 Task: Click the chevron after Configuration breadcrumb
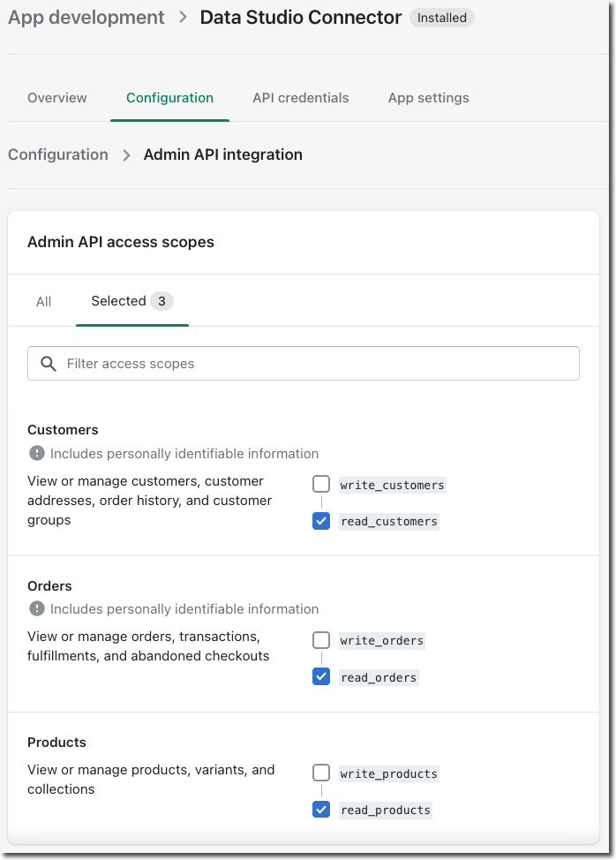tap(126, 155)
